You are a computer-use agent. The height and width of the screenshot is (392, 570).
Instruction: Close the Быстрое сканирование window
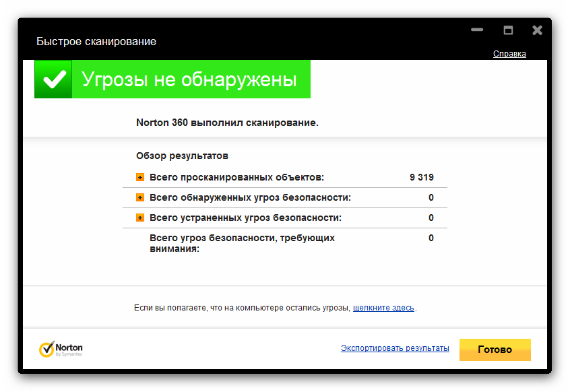tap(537, 30)
